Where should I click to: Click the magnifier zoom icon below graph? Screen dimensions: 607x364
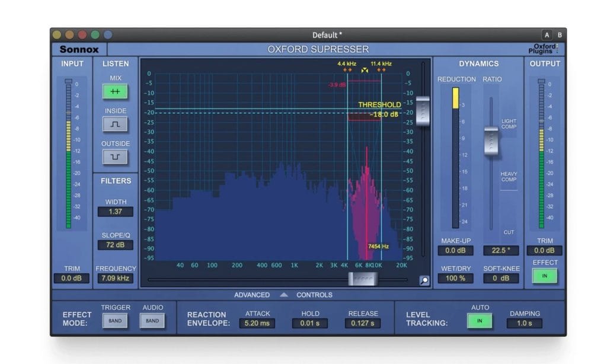point(424,280)
